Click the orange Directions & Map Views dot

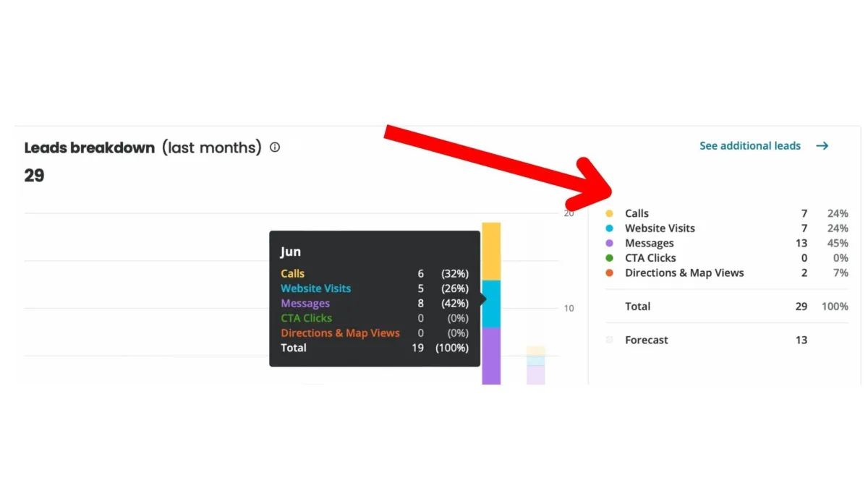(x=609, y=273)
